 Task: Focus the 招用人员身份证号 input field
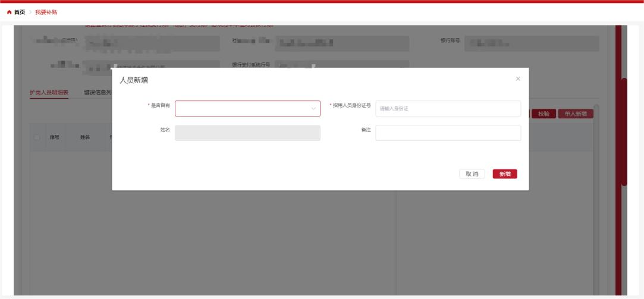(x=448, y=108)
